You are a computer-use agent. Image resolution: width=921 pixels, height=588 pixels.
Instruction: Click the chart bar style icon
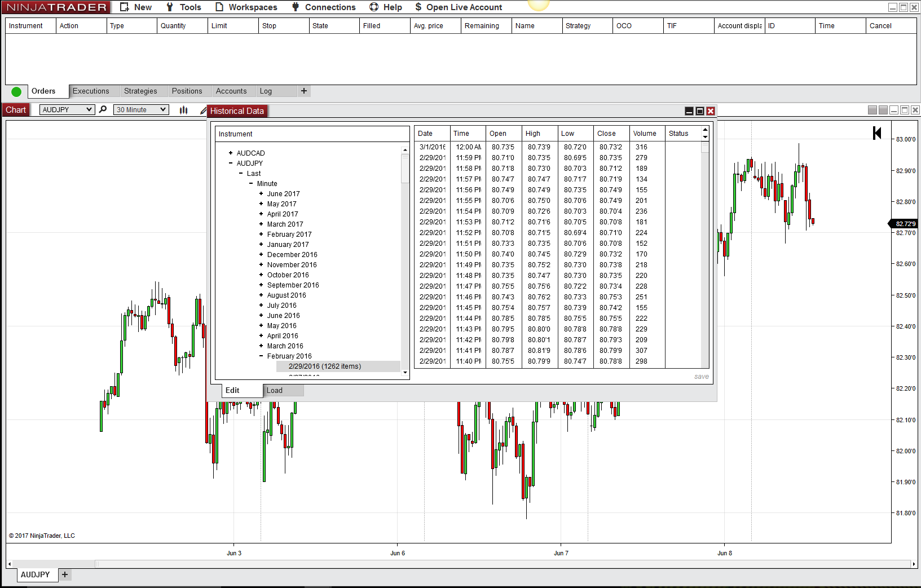183,110
